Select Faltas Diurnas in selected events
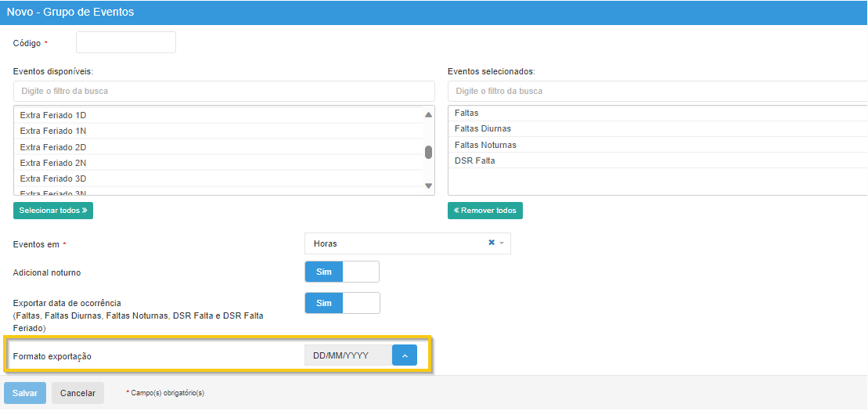868x411 pixels. click(483, 128)
